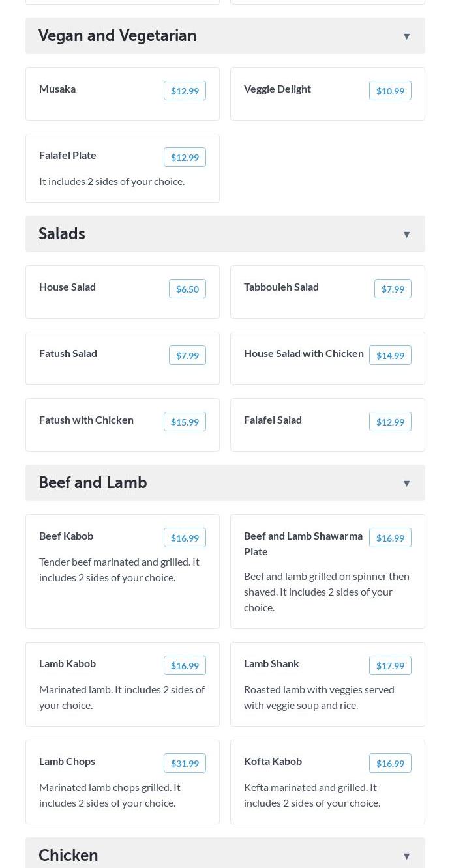Choose the Lamb Shank $17.99 price

pyautogui.click(x=390, y=666)
